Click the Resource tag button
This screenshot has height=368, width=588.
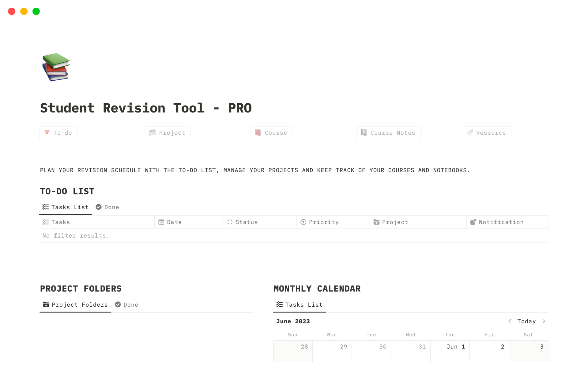486,133
